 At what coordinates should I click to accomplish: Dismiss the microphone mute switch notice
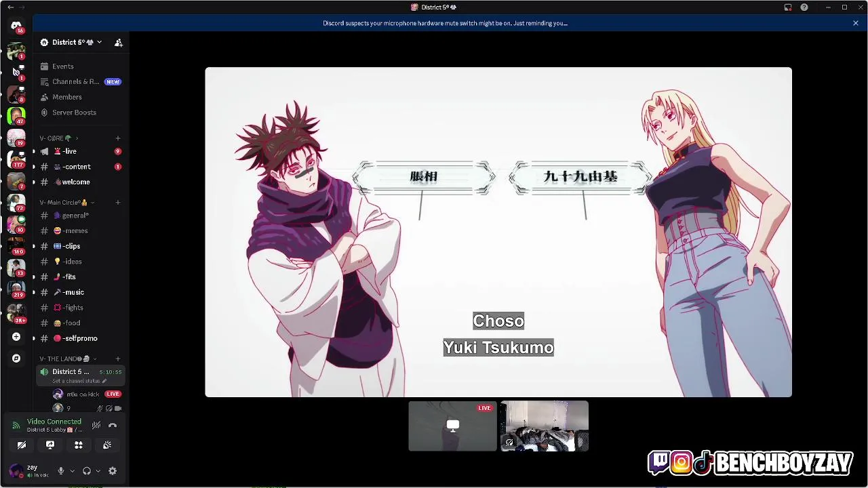(856, 23)
